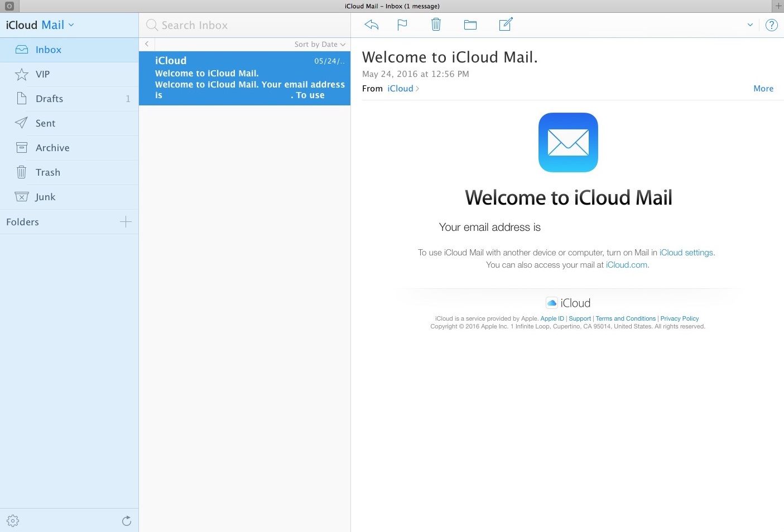
Task: Compose a new message
Action: pyautogui.click(x=505, y=25)
